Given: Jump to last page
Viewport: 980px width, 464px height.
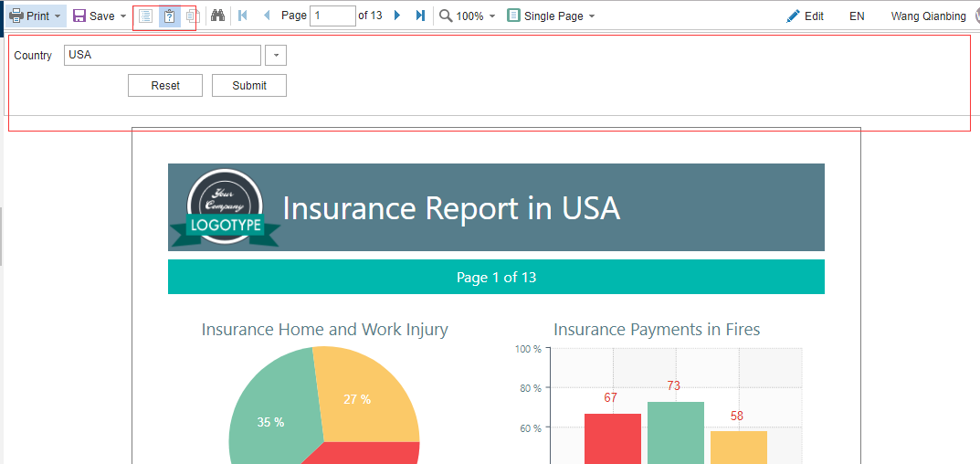Looking at the screenshot, I should tap(421, 16).
